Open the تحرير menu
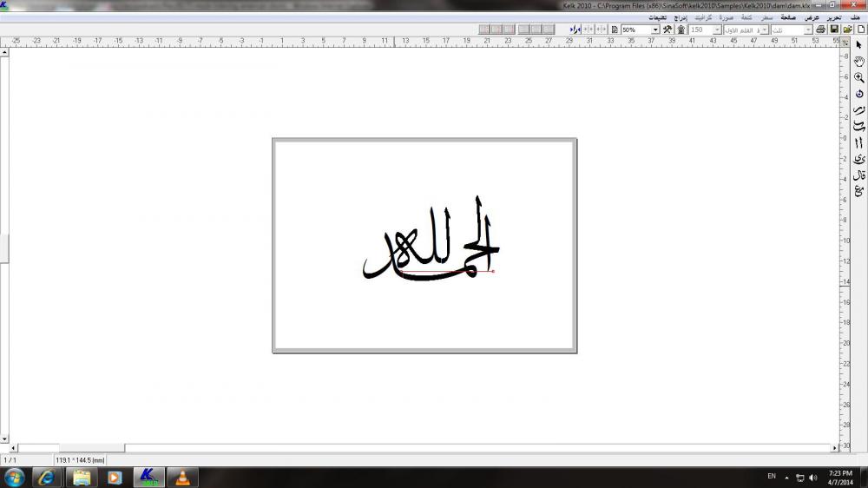 tap(832, 17)
